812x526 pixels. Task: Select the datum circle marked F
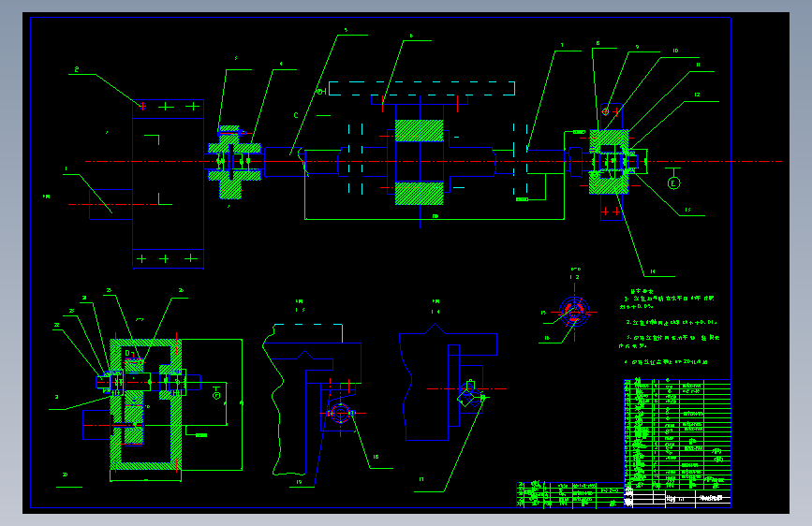pyautogui.click(x=216, y=396)
